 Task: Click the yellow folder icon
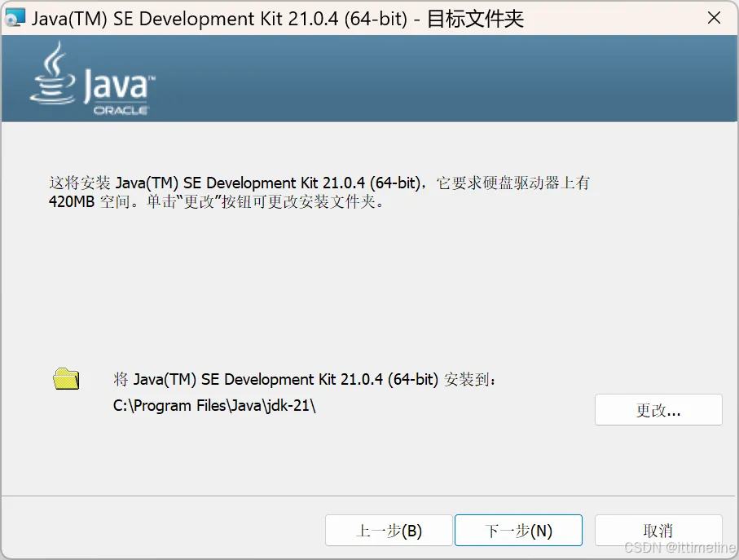(x=66, y=378)
